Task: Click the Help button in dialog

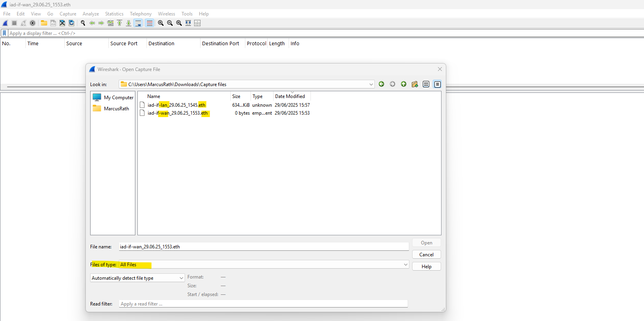Action: click(426, 267)
